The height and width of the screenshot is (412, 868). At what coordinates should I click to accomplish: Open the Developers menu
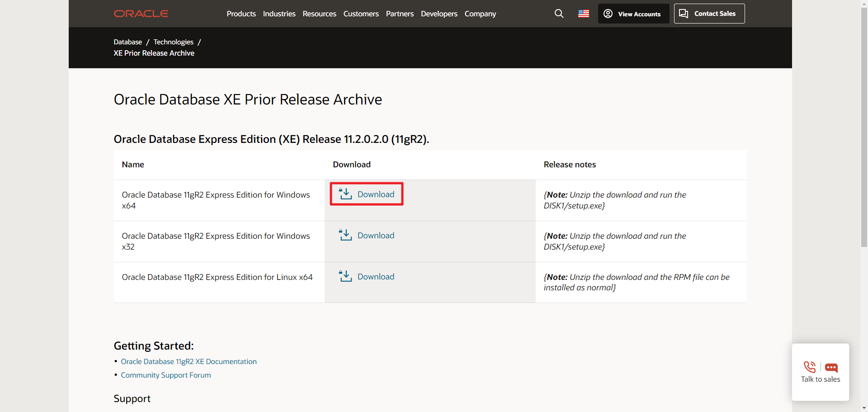click(x=439, y=14)
